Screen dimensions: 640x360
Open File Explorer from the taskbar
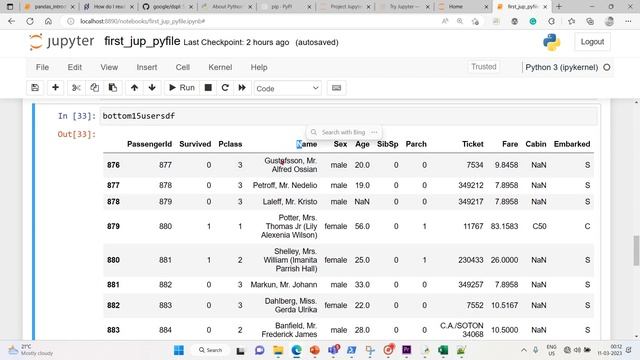coord(278,350)
